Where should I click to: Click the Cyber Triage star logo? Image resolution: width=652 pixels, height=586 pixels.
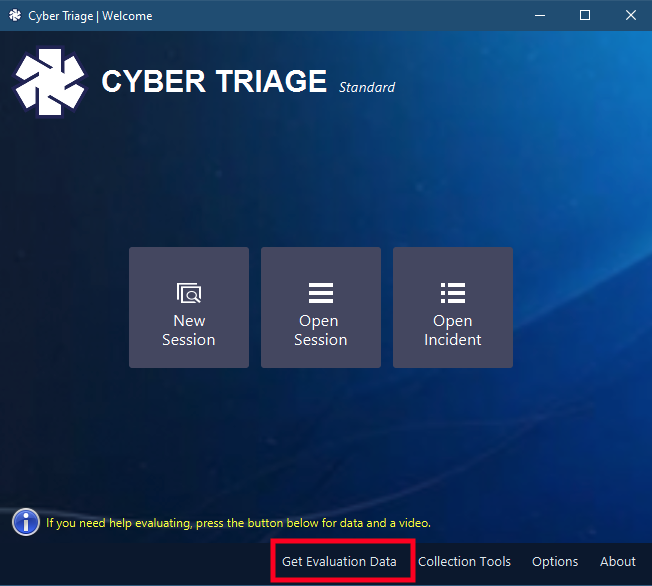[50, 82]
